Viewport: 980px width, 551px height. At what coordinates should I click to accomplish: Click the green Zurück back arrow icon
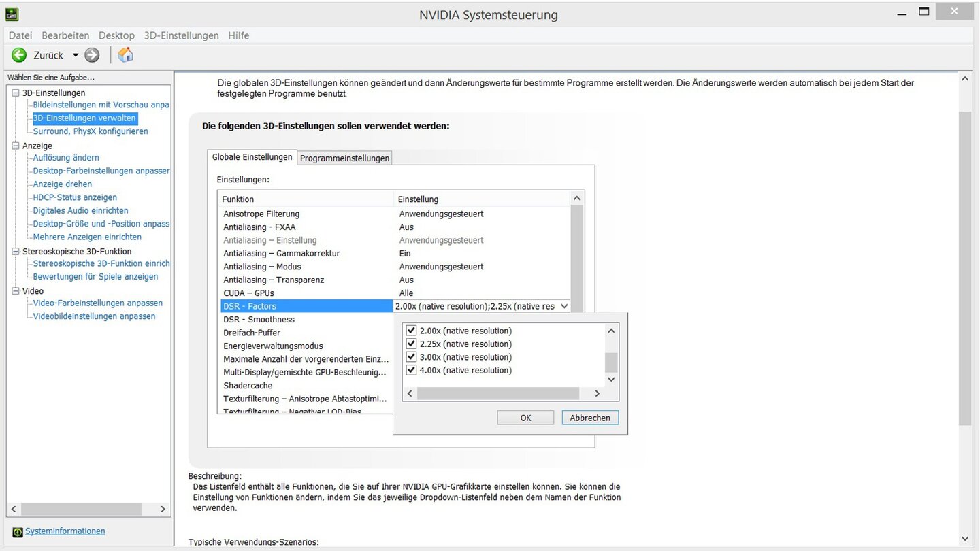(x=19, y=55)
